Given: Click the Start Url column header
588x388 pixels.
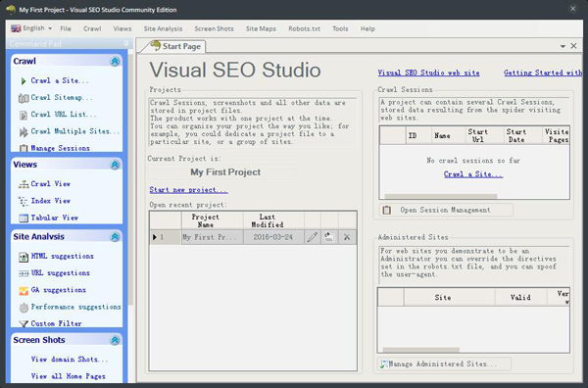Looking at the screenshot, I should point(484,135).
